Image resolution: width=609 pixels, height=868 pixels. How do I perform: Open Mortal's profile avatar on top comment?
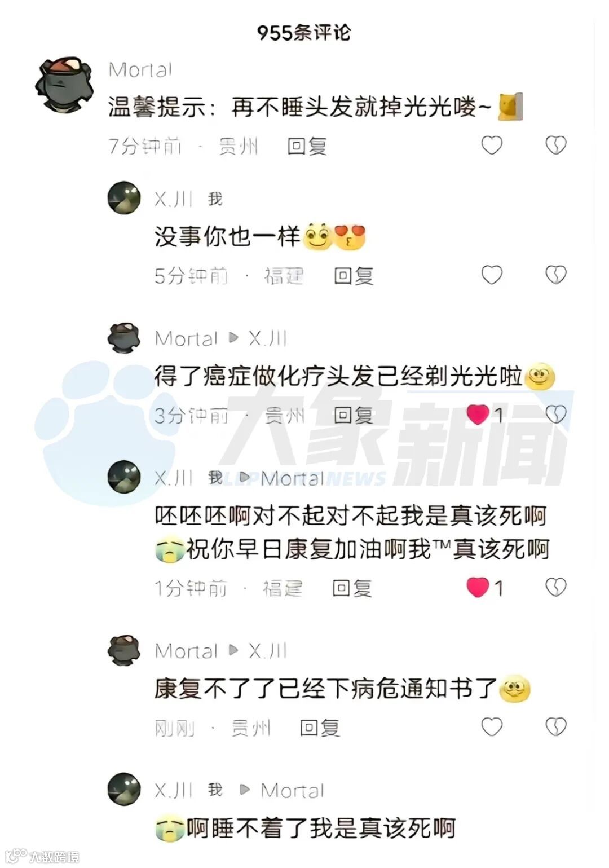64,85
